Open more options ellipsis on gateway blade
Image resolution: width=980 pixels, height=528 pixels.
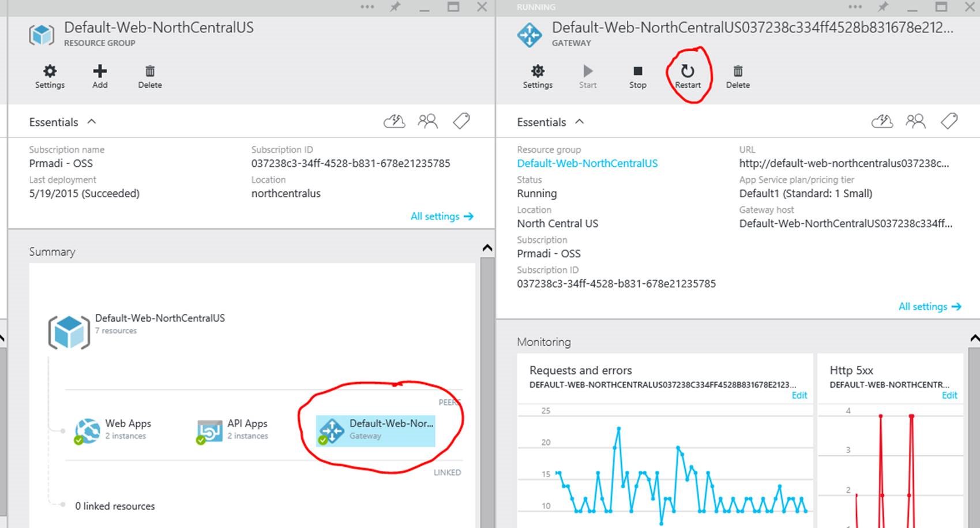click(x=855, y=7)
